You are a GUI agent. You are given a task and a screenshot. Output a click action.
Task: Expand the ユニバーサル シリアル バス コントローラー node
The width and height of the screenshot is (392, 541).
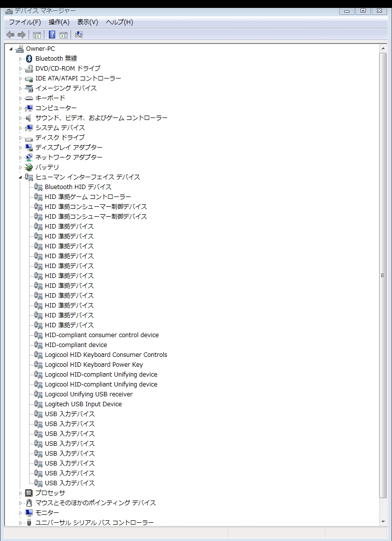(x=20, y=523)
